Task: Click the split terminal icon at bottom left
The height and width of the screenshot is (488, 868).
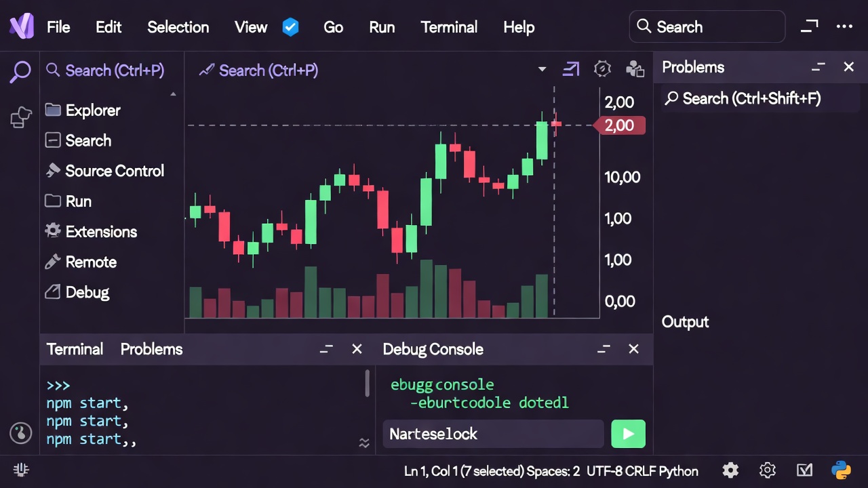Action: pos(20,469)
